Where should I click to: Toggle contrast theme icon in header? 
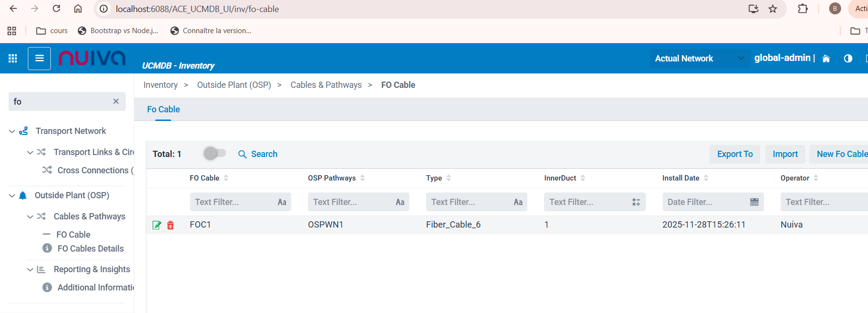coord(848,59)
